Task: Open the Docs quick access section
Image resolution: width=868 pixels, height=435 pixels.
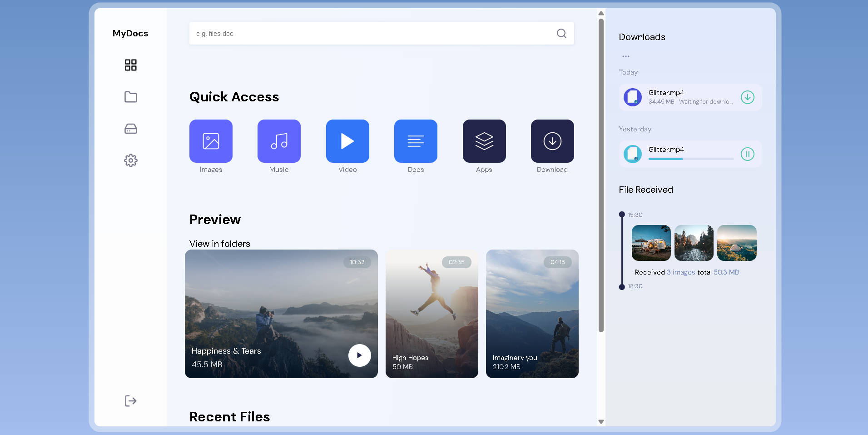Action: click(415, 141)
